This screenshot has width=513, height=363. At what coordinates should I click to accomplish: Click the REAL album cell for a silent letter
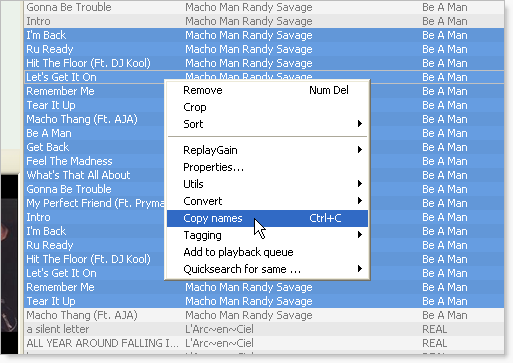(434, 329)
